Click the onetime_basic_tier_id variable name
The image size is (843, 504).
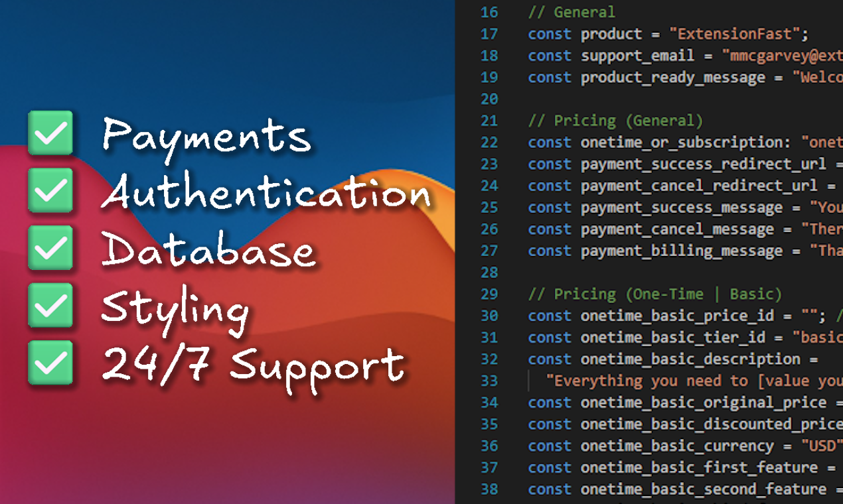click(x=672, y=338)
